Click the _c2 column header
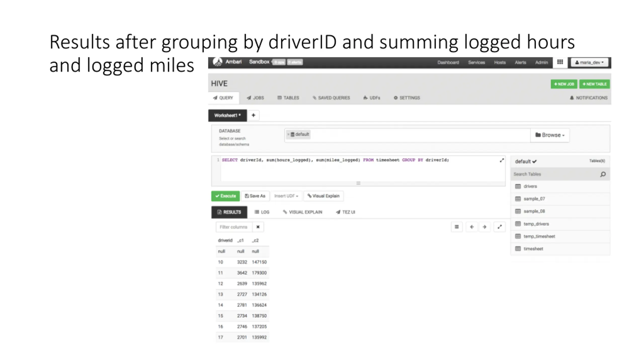The height and width of the screenshot is (362, 644). click(x=255, y=240)
